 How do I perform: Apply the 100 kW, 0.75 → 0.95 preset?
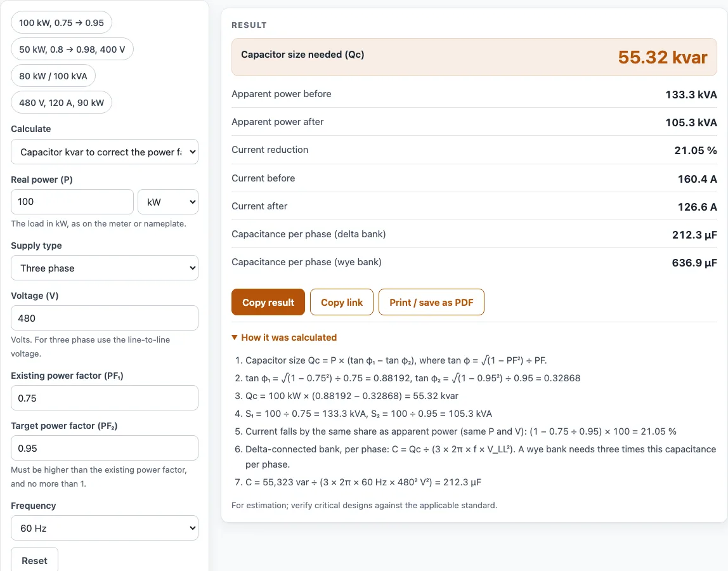point(62,23)
